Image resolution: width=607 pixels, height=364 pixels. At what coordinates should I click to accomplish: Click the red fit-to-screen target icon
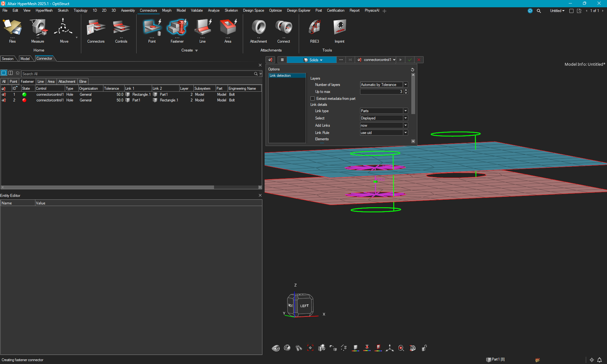(310, 348)
